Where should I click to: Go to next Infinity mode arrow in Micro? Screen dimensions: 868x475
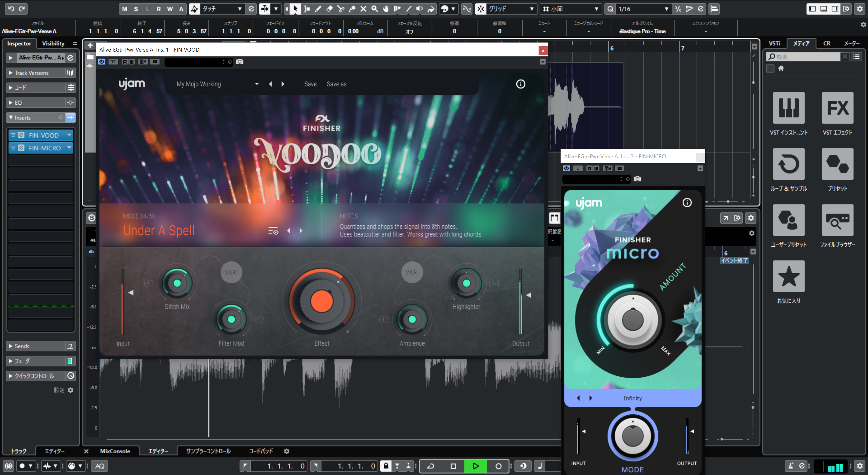tap(590, 398)
